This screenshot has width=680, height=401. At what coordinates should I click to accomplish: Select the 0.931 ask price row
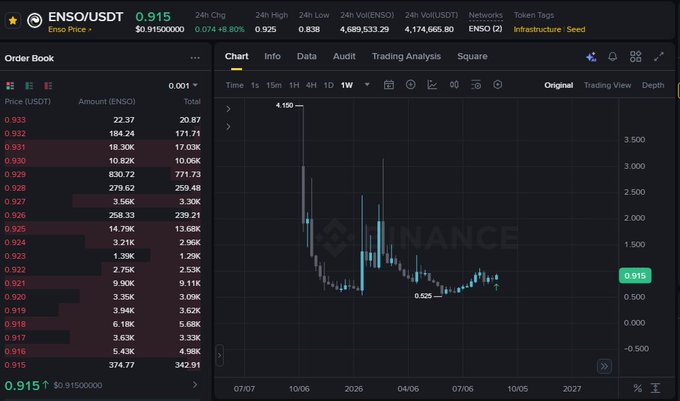click(x=102, y=147)
